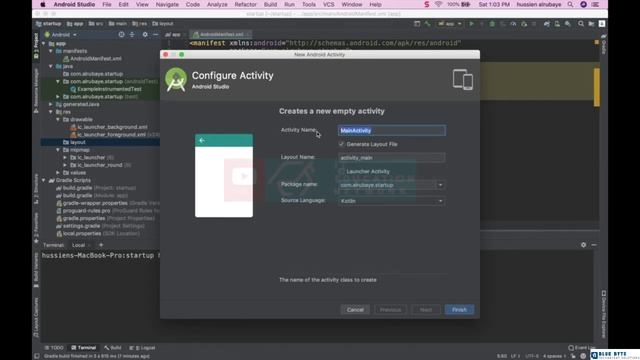The height and width of the screenshot is (360, 640).
Task: Open the Source Language dropdown
Action: tap(440, 201)
